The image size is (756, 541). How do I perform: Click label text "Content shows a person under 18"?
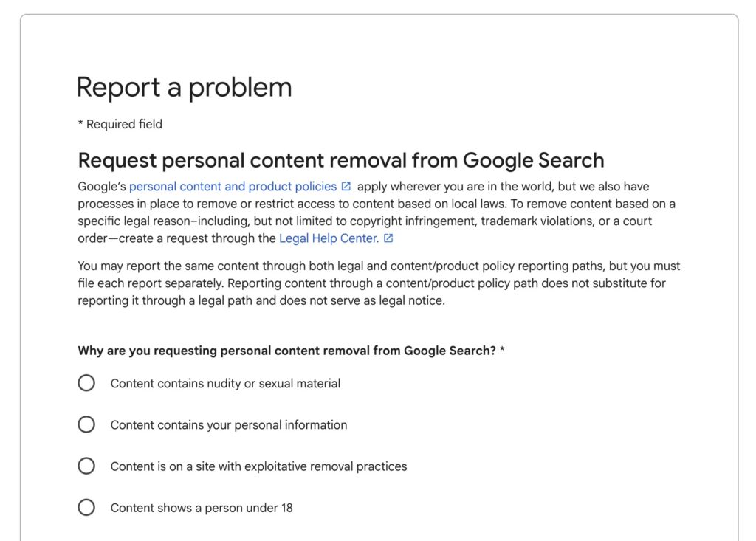(202, 508)
